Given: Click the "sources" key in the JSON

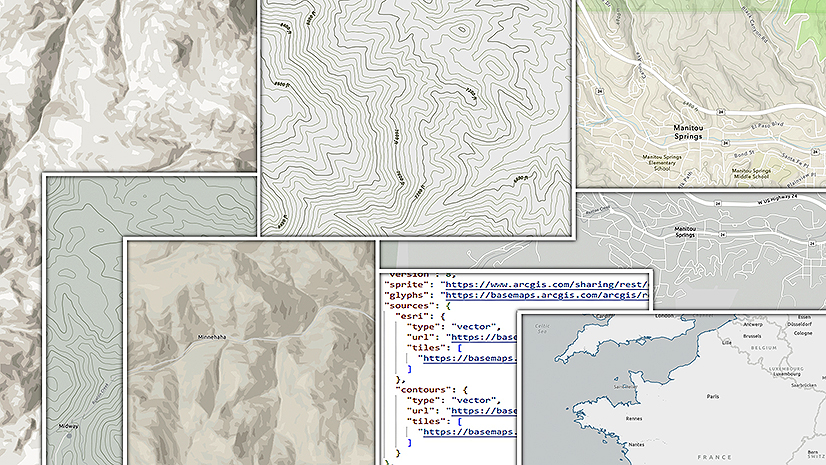Looking at the screenshot, I should 410,305.
